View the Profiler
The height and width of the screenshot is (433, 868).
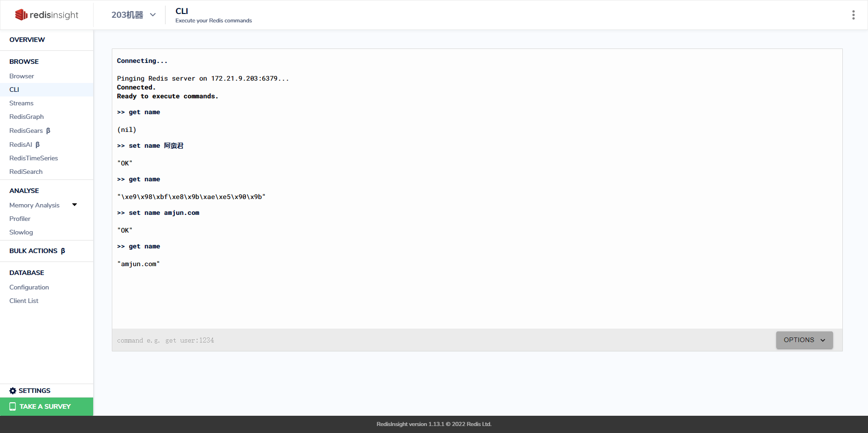[20, 219]
